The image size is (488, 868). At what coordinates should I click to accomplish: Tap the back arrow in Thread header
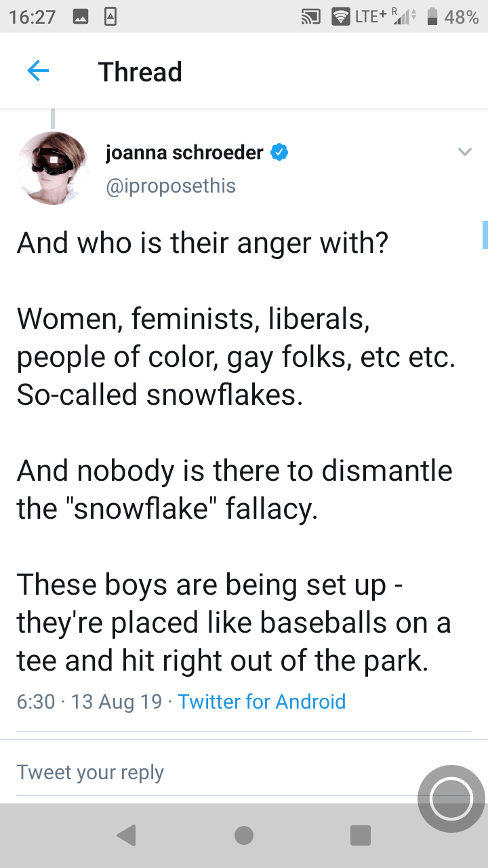pyautogui.click(x=38, y=71)
